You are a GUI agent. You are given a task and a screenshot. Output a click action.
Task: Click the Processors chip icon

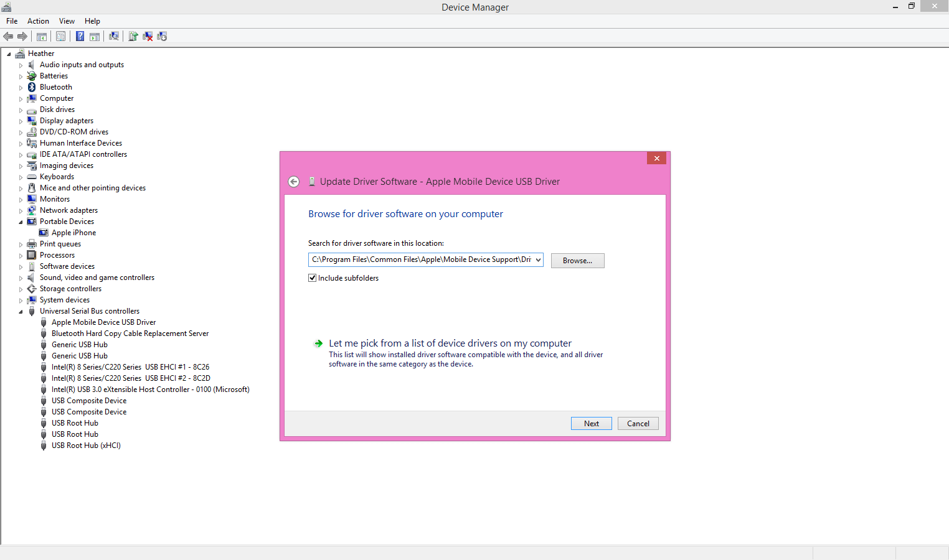tap(32, 255)
